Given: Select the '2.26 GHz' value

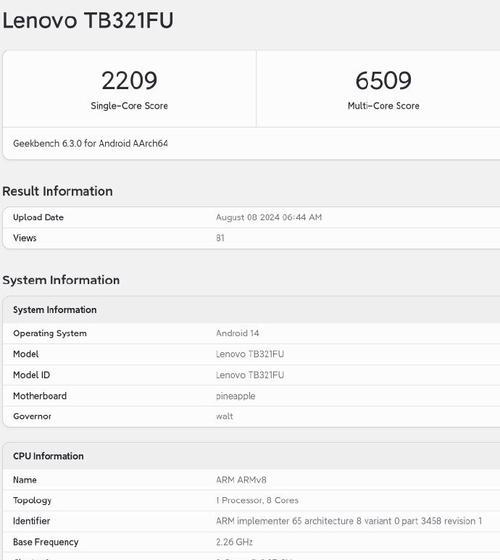Looking at the screenshot, I should point(234,542).
